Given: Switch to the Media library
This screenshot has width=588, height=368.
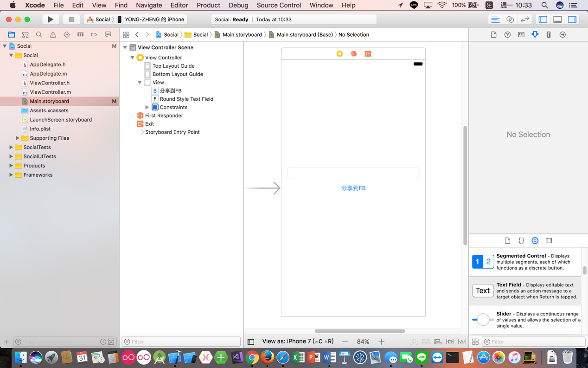Looking at the screenshot, I should pos(549,240).
